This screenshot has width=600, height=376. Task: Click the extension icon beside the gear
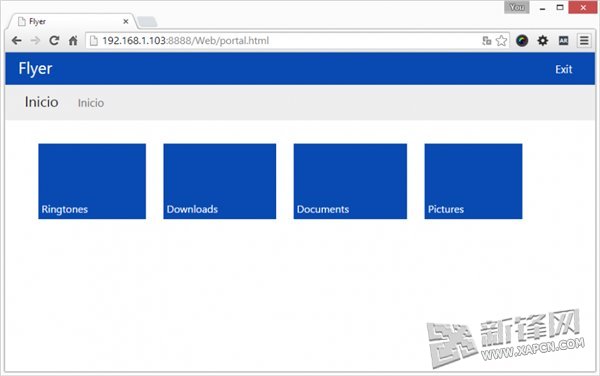(x=563, y=41)
